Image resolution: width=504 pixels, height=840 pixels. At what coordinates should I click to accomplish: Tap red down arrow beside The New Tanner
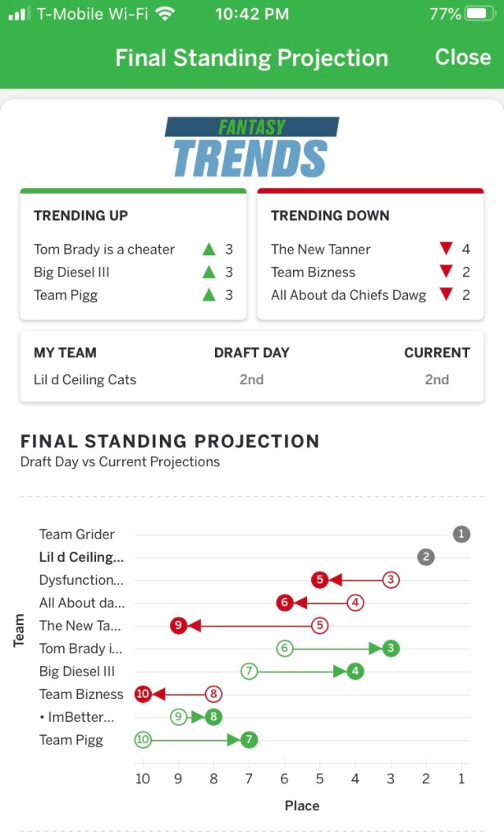[446, 249]
